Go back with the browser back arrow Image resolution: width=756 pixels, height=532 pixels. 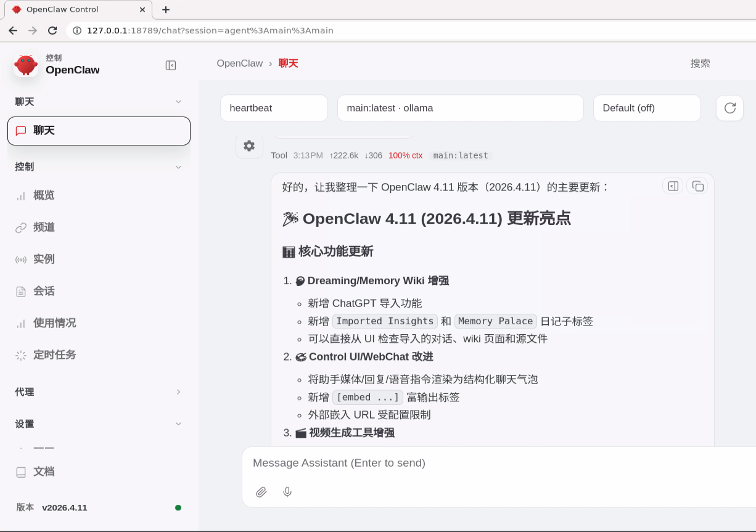click(13, 30)
